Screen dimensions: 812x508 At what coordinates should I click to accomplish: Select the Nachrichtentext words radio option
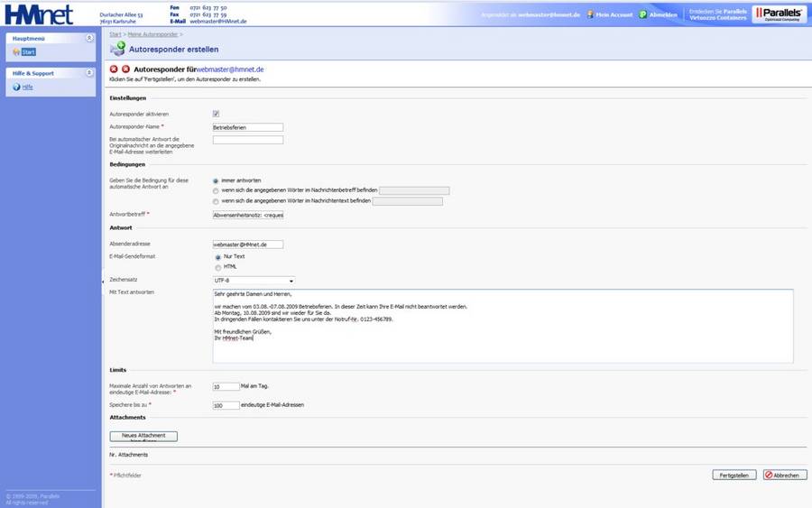[216, 201]
